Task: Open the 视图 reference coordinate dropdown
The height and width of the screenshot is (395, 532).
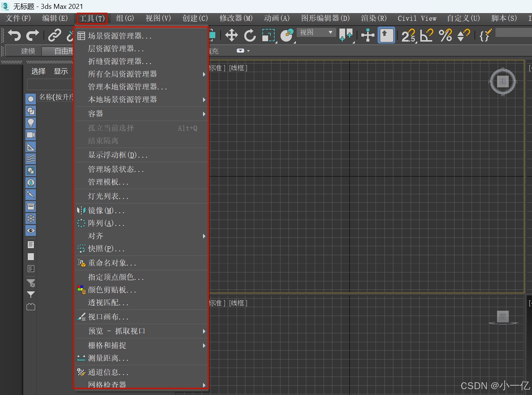Action: coord(316,32)
